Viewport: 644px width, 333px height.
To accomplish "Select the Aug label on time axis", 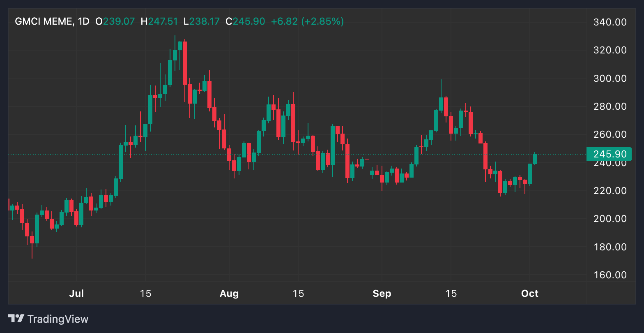I will (x=229, y=294).
